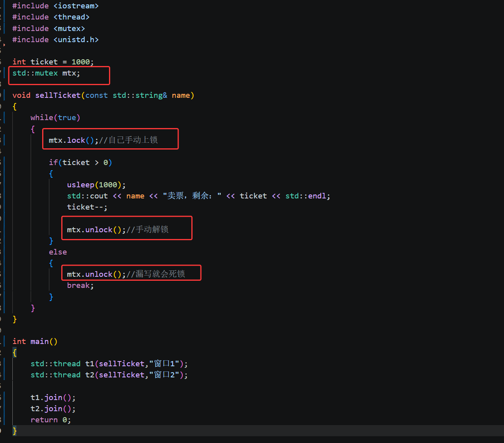
Task: Click the '#include <thread>' line
Action: pos(51,17)
